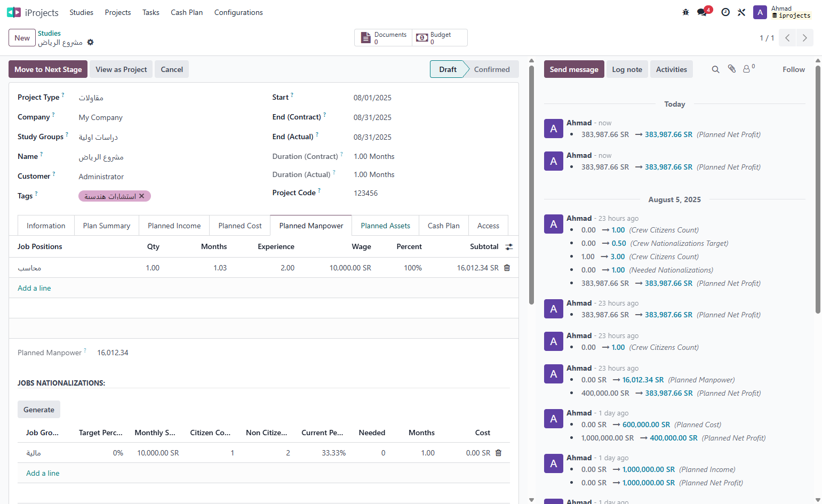The height and width of the screenshot is (504, 822).
Task: Go to next record arrow
Action: (805, 38)
